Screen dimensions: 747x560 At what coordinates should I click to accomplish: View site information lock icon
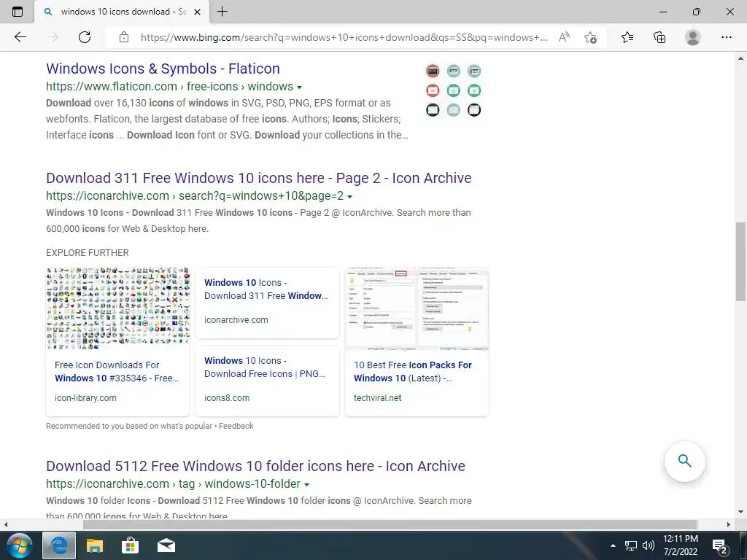tap(124, 37)
